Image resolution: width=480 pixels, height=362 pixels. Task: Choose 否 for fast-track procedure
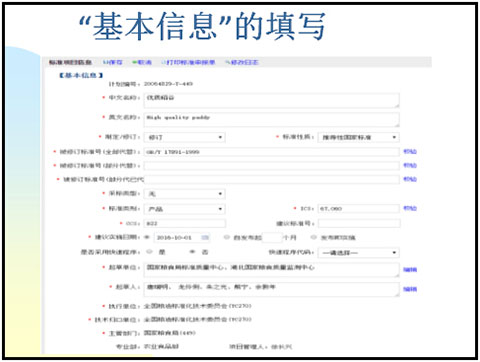[192, 252]
